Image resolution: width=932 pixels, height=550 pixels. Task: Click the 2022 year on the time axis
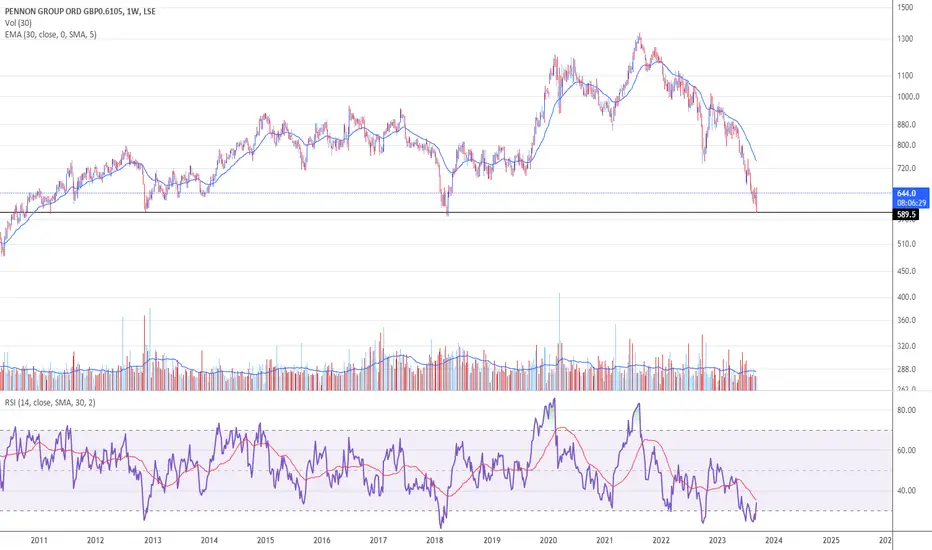pyautogui.click(x=661, y=540)
